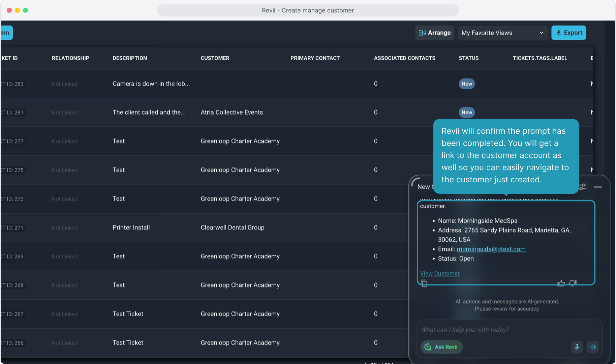The image size is (616, 364).
Task: Select the Atria Collective Events customer cell
Action: click(232, 112)
